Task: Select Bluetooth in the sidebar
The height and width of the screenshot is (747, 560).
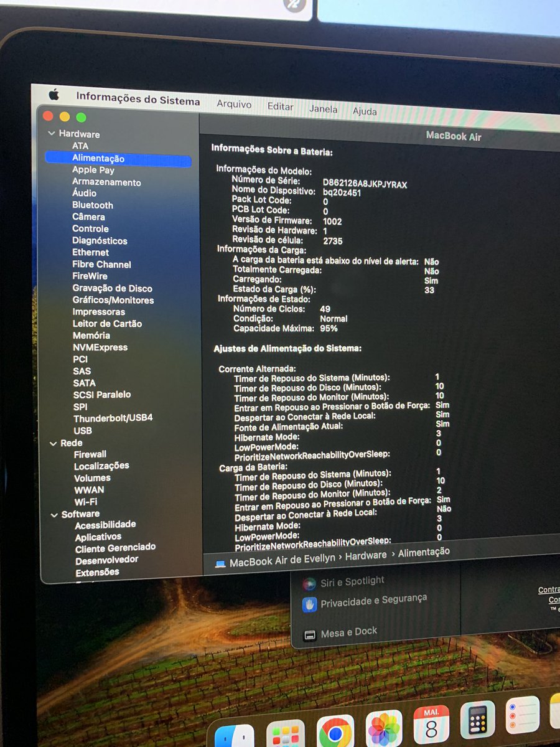Action: point(93,205)
